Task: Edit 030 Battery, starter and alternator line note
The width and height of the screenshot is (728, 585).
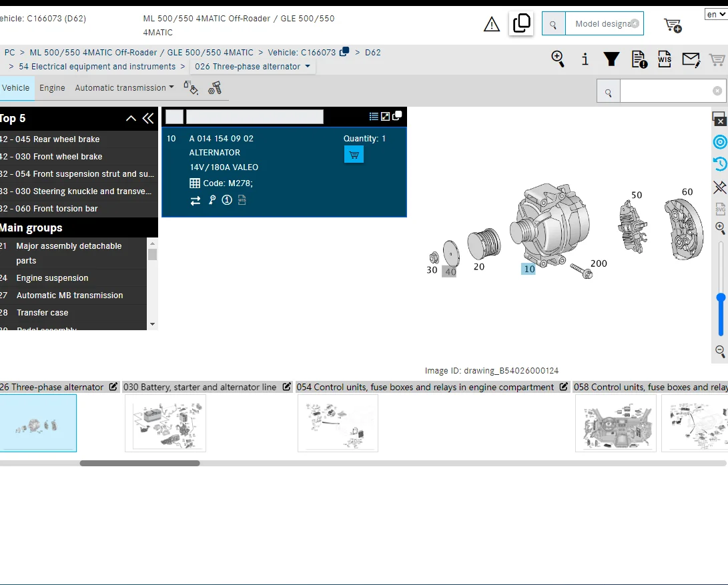Action: click(287, 386)
